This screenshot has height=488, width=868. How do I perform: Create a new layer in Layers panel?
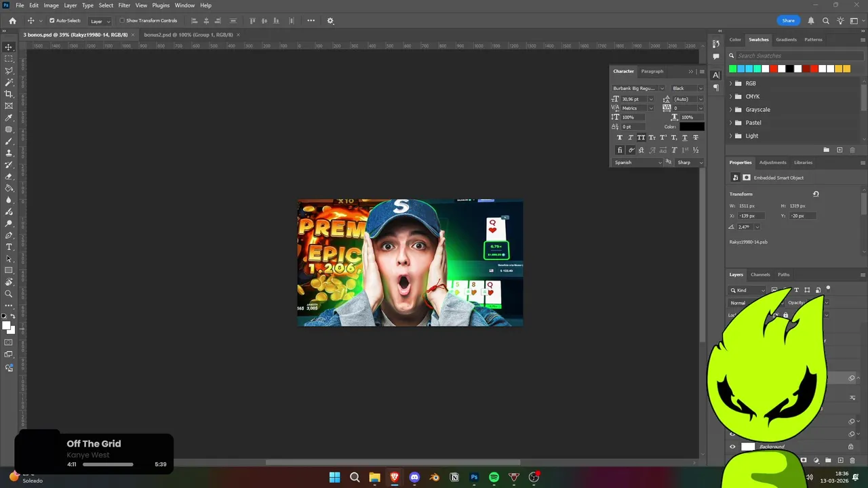(840, 460)
